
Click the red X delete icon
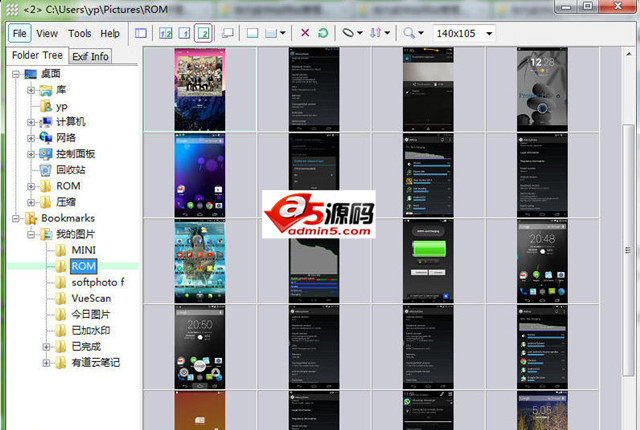(x=305, y=33)
